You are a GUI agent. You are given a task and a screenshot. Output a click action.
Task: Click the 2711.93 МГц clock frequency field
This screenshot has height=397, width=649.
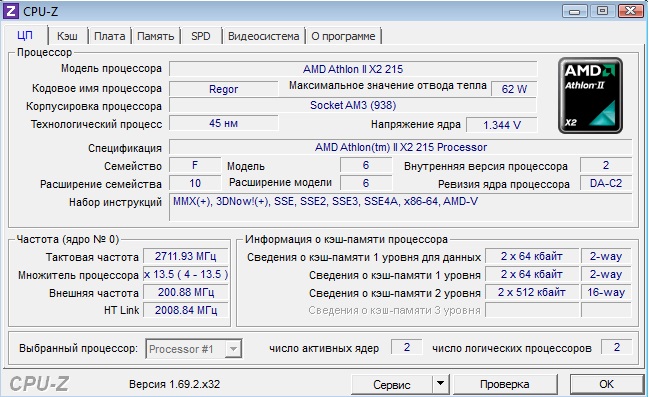tap(185, 256)
